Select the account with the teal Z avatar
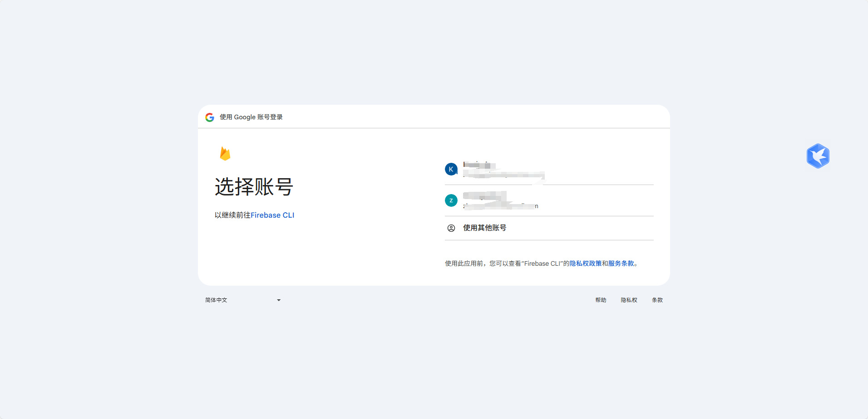Image resolution: width=868 pixels, height=419 pixels. (451, 200)
